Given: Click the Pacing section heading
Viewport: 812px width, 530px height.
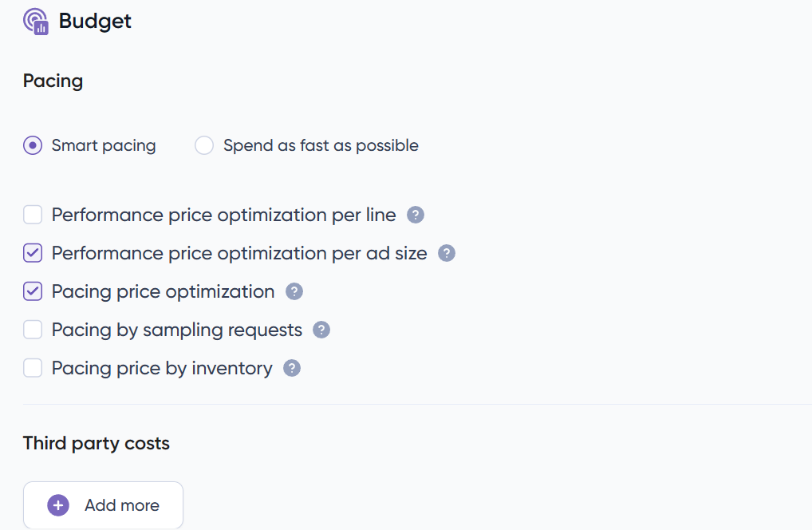Looking at the screenshot, I should [x=53, y=81].
